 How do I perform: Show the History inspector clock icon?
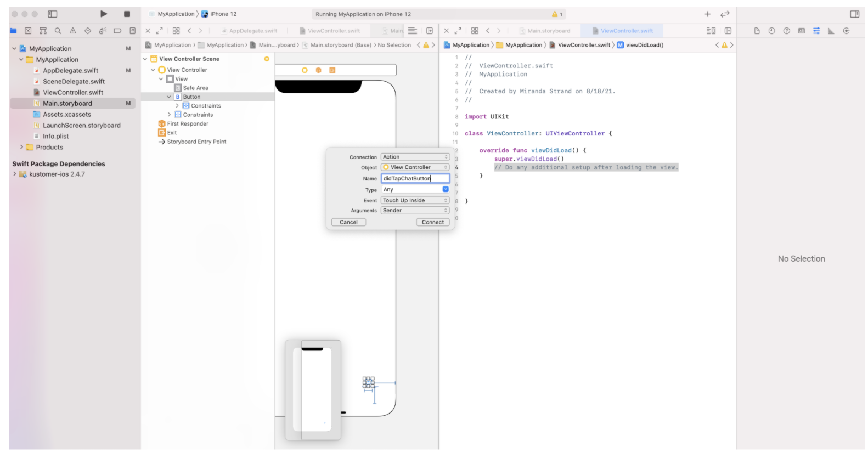[771, 31]
